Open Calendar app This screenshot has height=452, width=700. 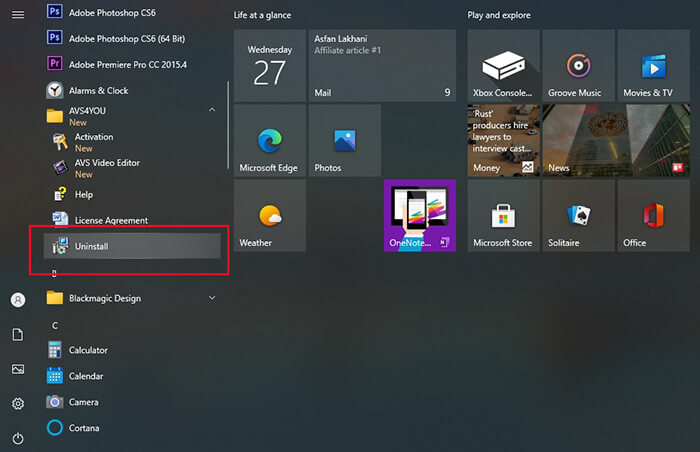[x=132, y=376]
